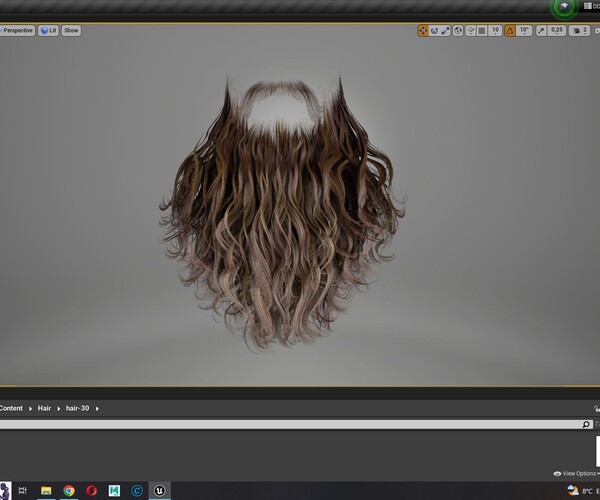
Task: Open Maya from the taskbar
Action: point(114,490)
